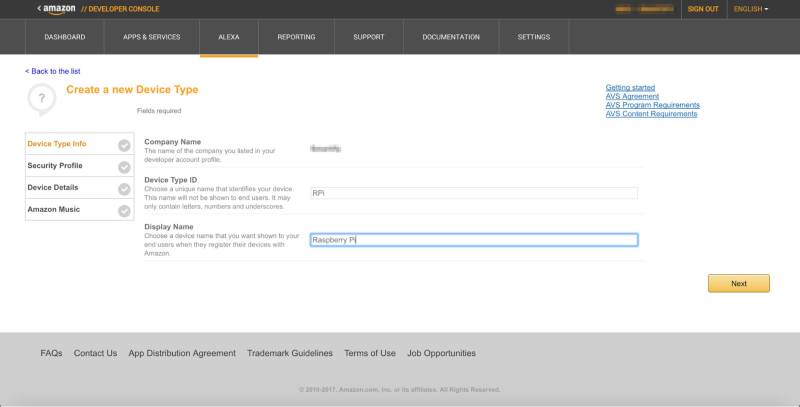Select the Amazon Music step
This screenshot has height=407, width=800.
point(80,210)
